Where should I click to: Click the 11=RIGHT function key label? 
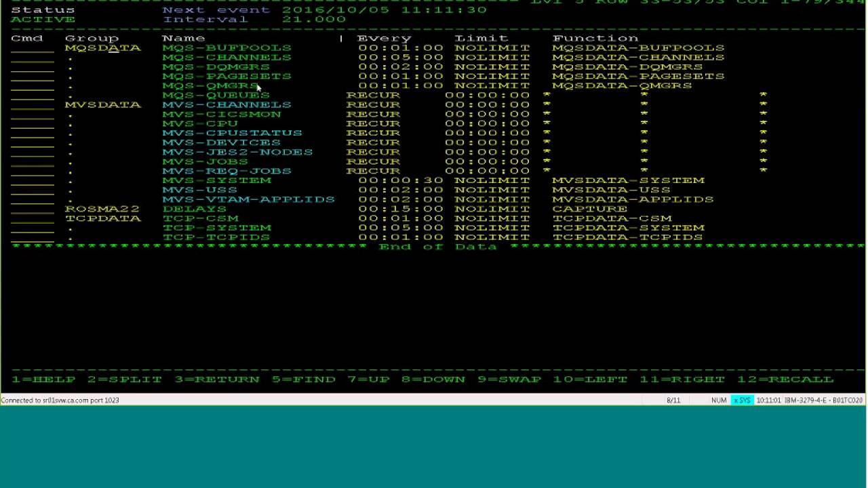[682, 380]
